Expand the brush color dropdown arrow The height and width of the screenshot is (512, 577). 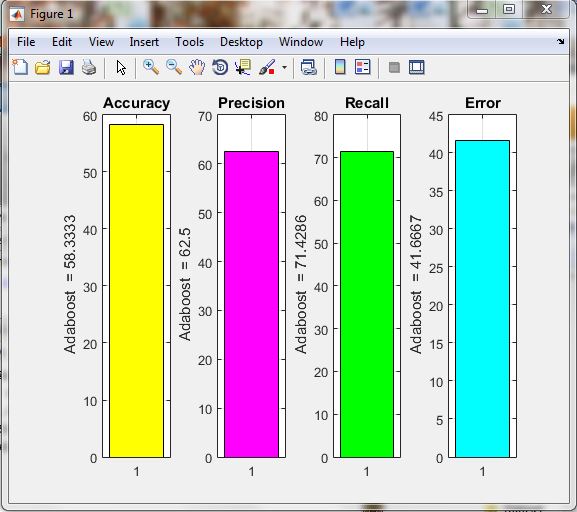point(284,67)
